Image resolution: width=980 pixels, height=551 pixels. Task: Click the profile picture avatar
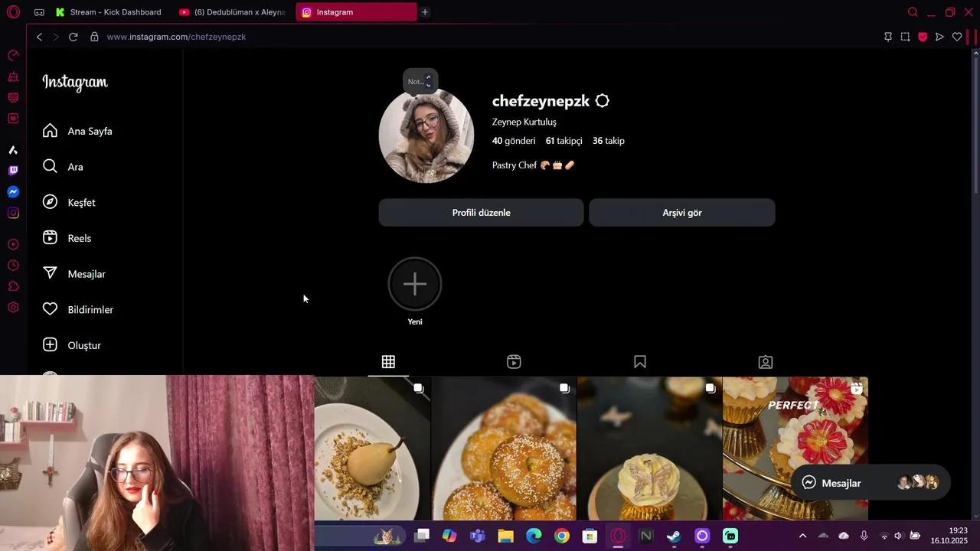[426, 136]
